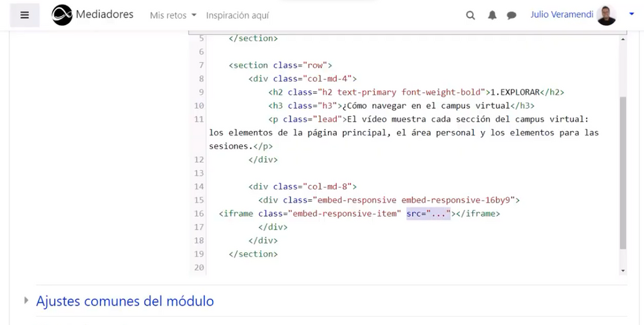
Task: Click line number 14 in the gutter
Action: point(198,186)
